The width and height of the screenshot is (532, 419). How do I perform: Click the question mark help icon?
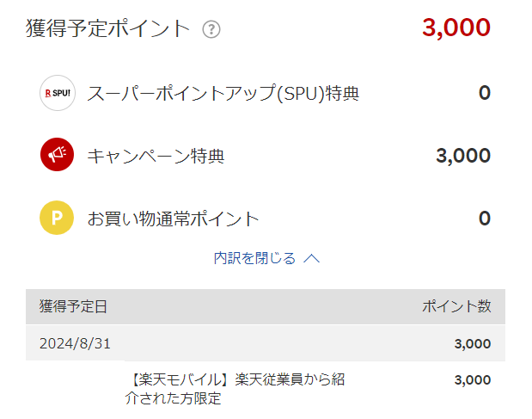coord(211,29)
